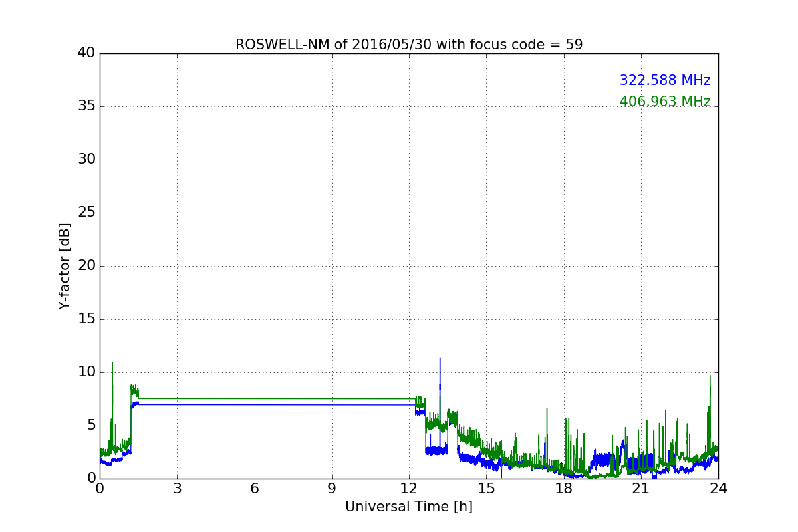Click the x-axis tick label 21
798x532 pixels.
(641, 489)
